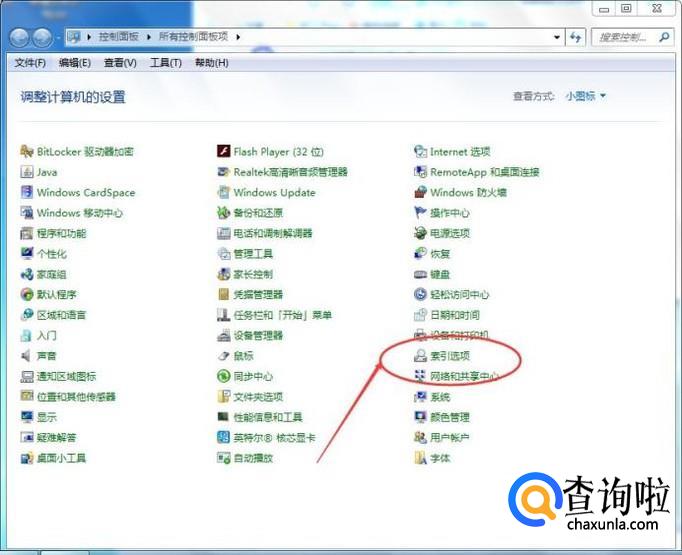682x555 pixels.
Task: Open the 工具(T) menu
Action: point(165,63)
